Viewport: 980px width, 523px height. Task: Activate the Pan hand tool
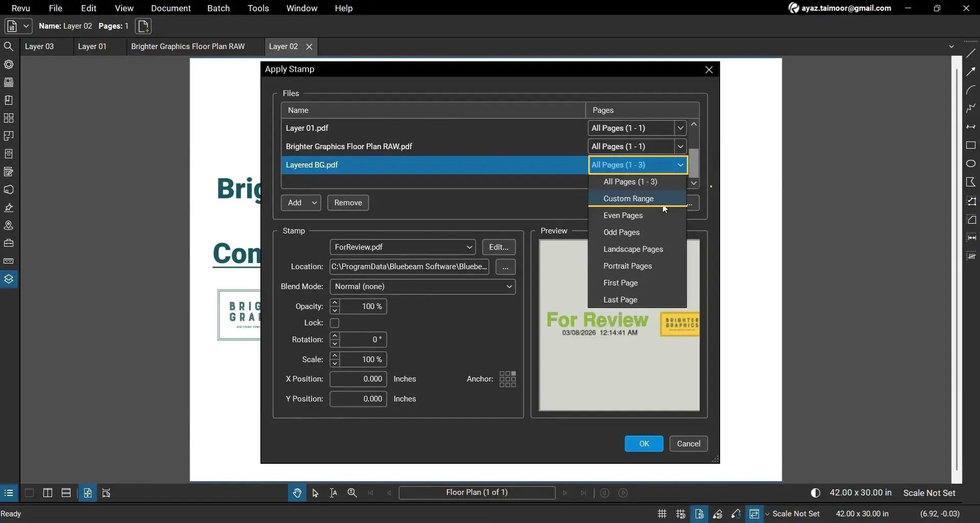coord(297,493)
